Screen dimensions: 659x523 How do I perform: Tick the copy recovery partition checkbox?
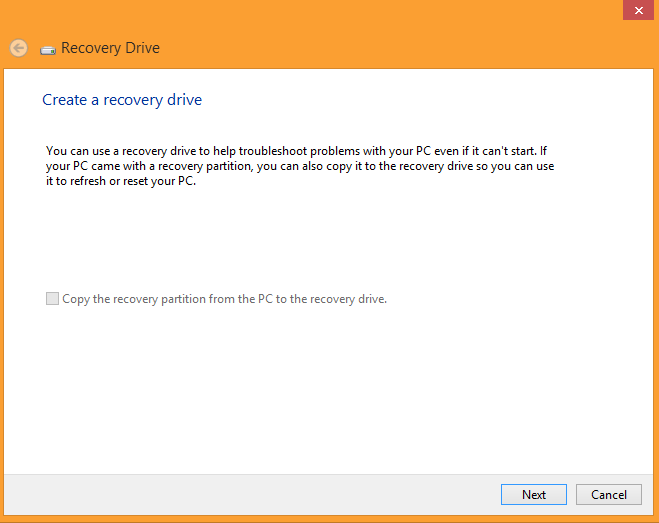(52, 298)
